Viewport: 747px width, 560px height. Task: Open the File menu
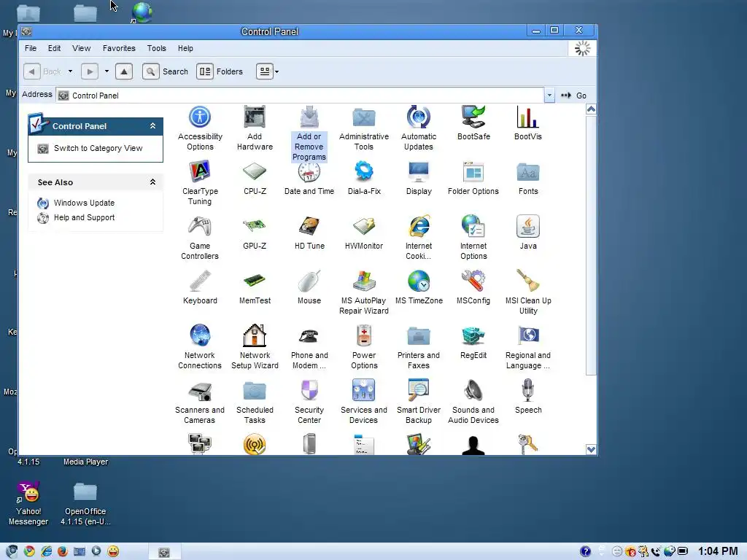click(x=31, y=48)
